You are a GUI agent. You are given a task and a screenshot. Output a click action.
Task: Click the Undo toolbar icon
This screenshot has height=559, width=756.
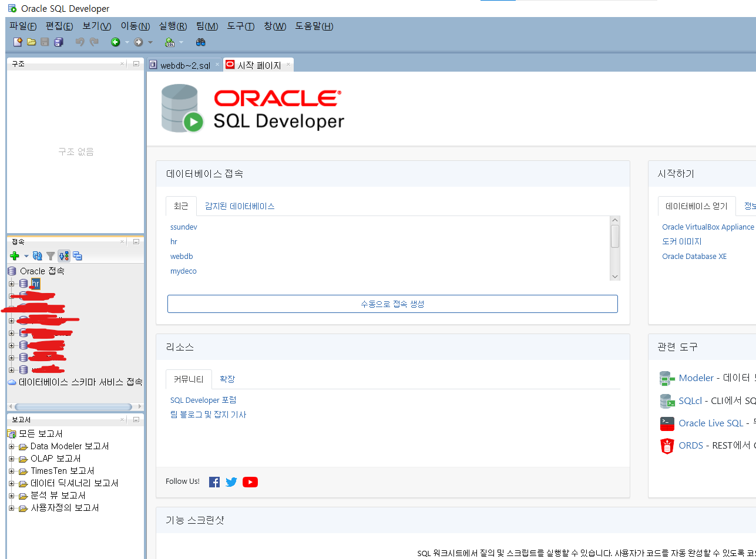[x=80, y=42]
